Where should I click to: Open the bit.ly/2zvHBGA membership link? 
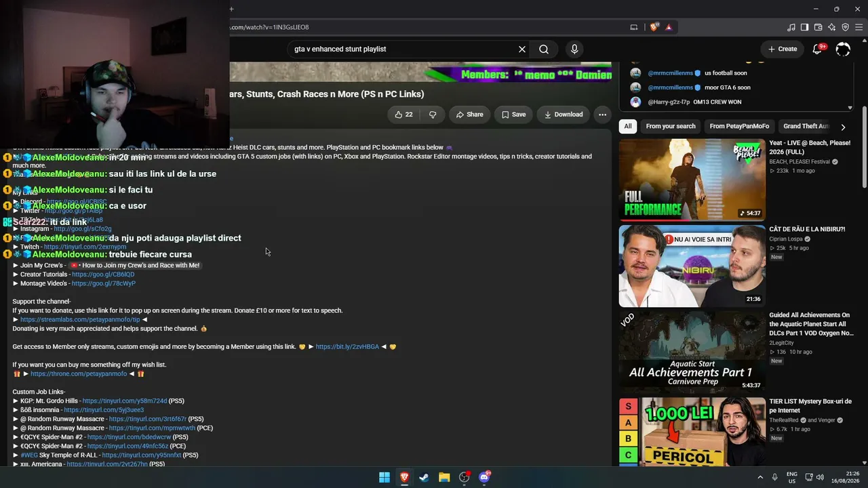tap(347, 346)
